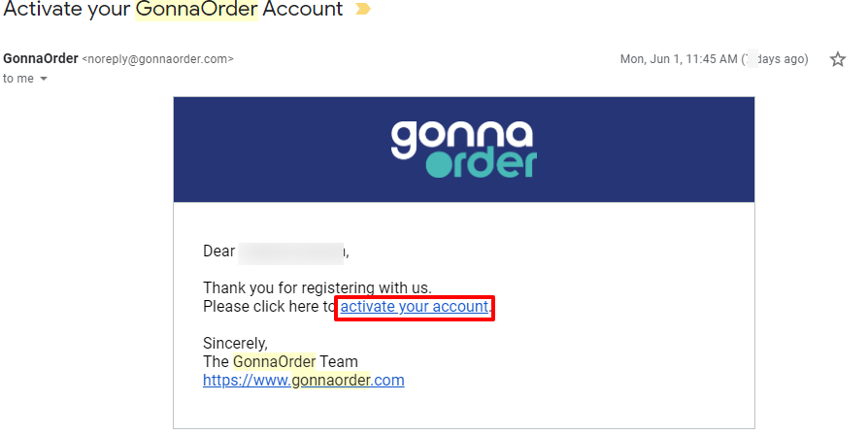The height and width of the screenshot is (436, 868).
Task: Click the teal "order" word in the logo
Action: tap(482, 163)
